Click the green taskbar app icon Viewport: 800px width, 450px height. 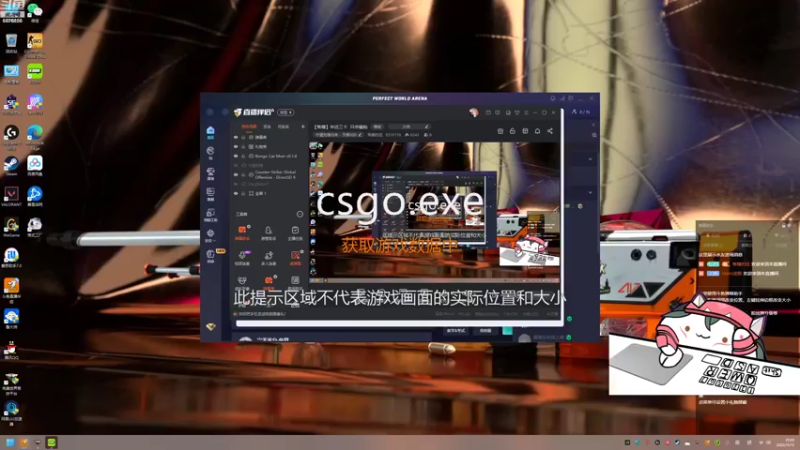(52, 442)
